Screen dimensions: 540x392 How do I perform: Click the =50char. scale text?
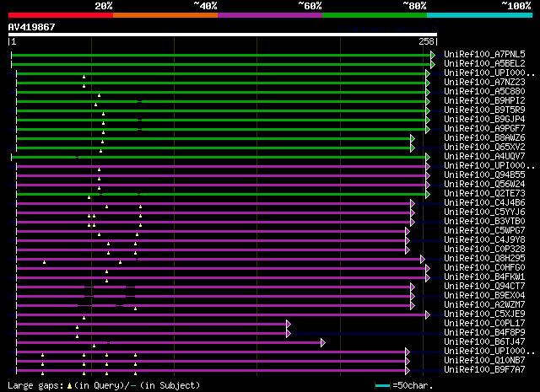[413, 385]
